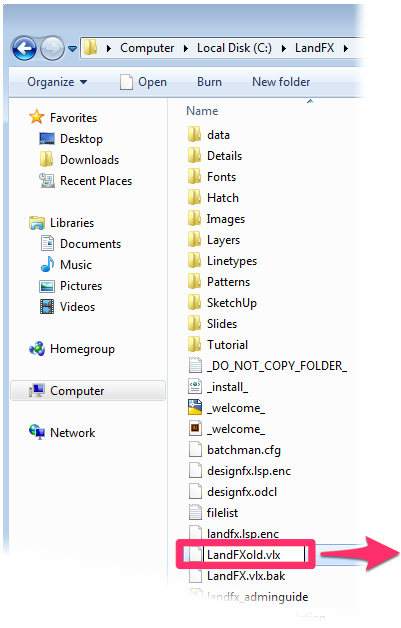Select the designfx.odcl file

[x=242, y=492]
